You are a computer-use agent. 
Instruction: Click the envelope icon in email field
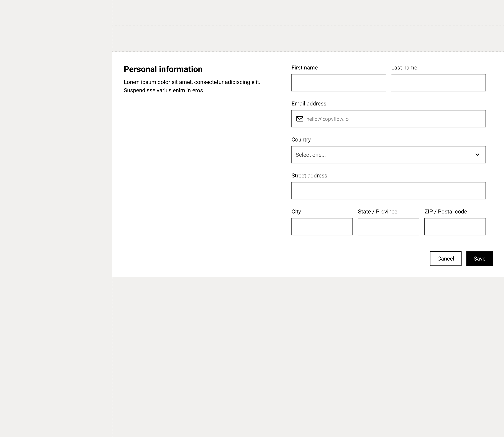pyautogui.click(x=300, y=119)
